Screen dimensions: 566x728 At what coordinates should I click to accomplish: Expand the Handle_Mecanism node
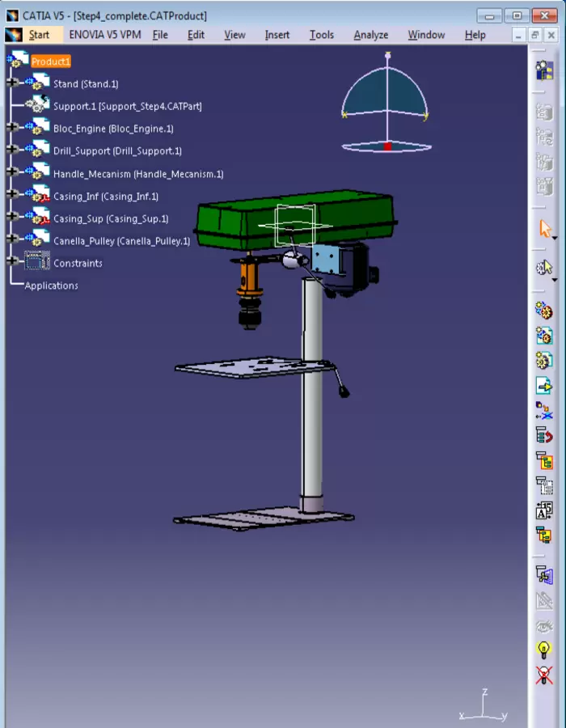[13, 171]
